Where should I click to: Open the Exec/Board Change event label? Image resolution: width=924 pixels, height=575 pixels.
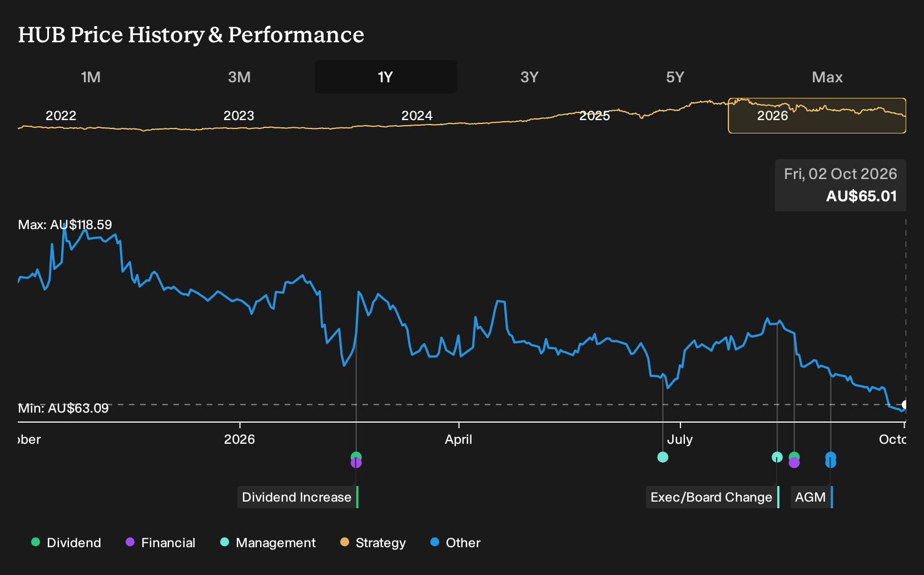coord(712,497)
